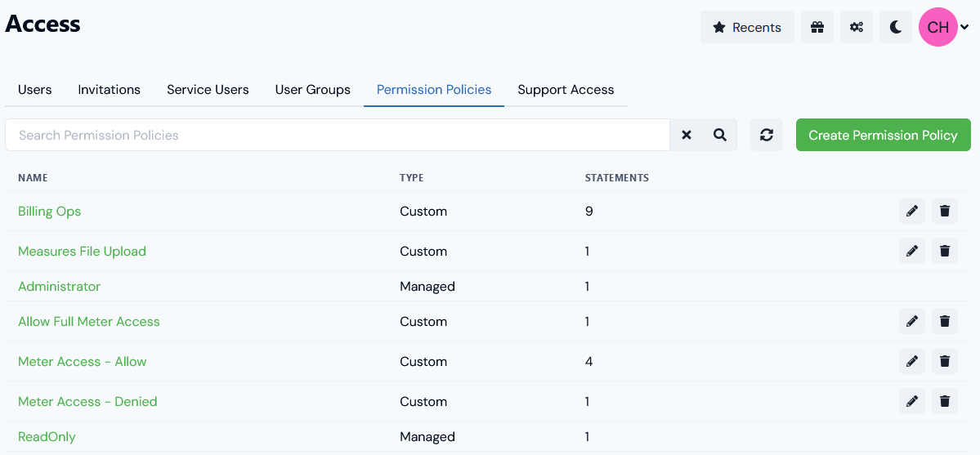Toggle dark mode with the moon icon
Viewport: 980px width, 455px height.
tap(896, 27)
